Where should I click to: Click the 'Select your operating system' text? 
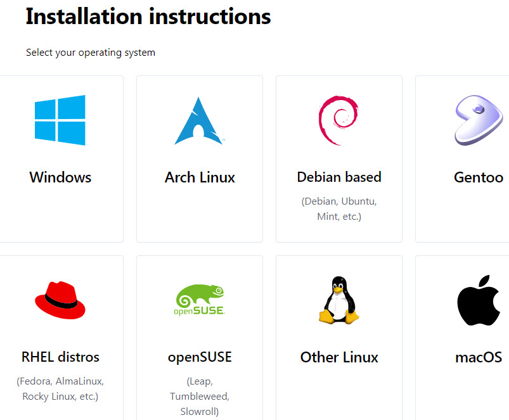click(91, 53)
